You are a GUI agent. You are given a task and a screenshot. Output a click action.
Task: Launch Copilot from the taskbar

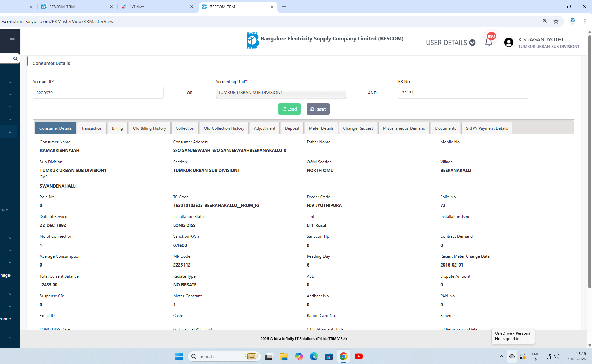[299, 356]
